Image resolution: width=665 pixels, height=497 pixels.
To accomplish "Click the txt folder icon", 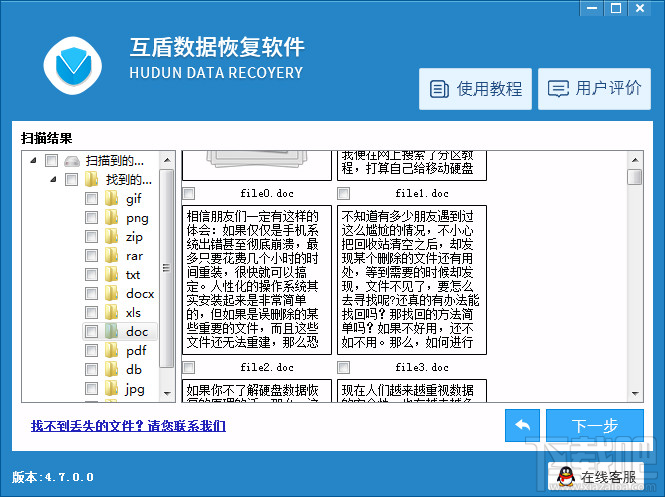I will (112, 274).
